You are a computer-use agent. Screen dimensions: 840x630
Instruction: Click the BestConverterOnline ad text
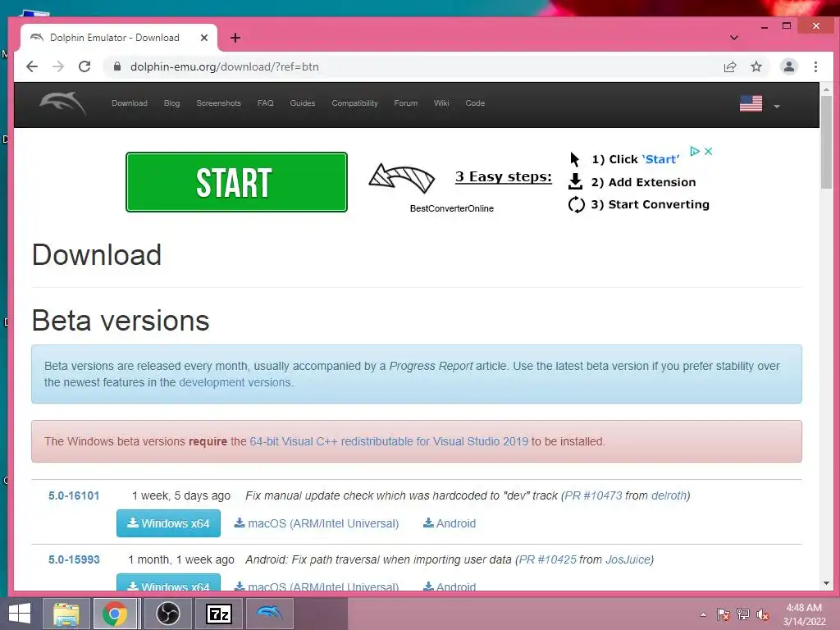point(452,208)
